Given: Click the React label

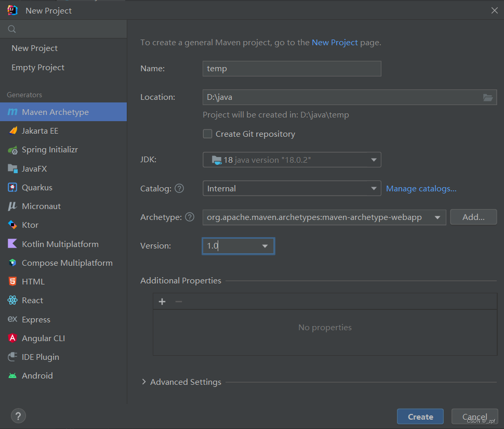Looking at the screenshot, I should 32,301.
